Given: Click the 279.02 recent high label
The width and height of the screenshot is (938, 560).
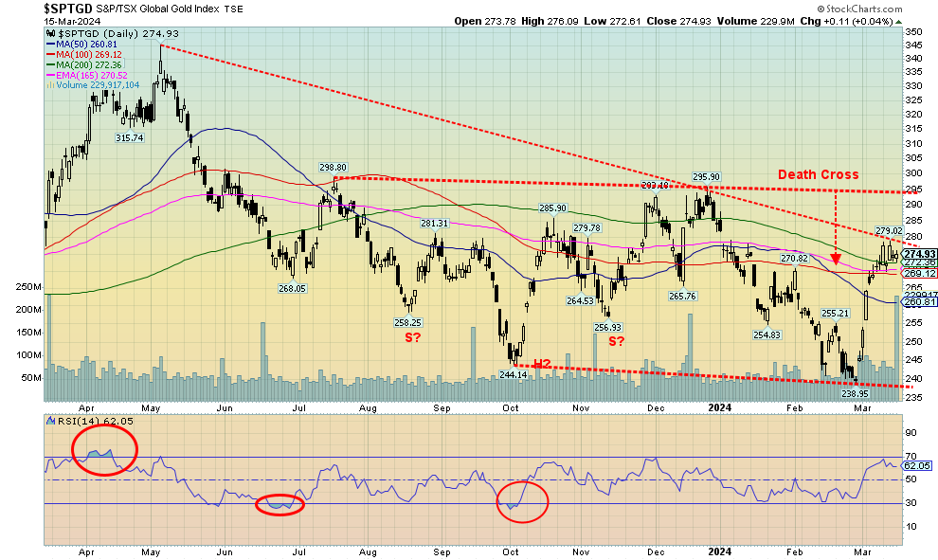Looking at the screenshot, I should click(887, 230).
